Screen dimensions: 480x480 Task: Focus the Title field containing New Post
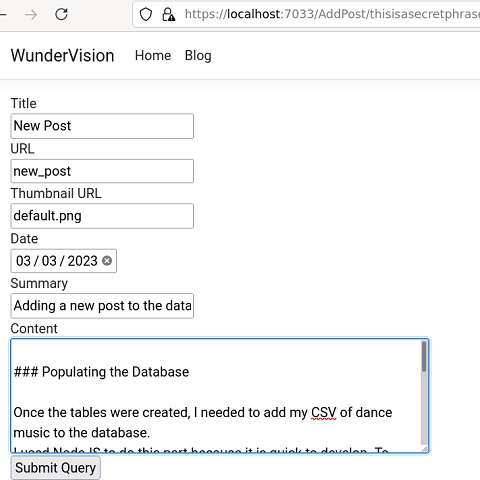pyautogui.click(x=102, y=126)
